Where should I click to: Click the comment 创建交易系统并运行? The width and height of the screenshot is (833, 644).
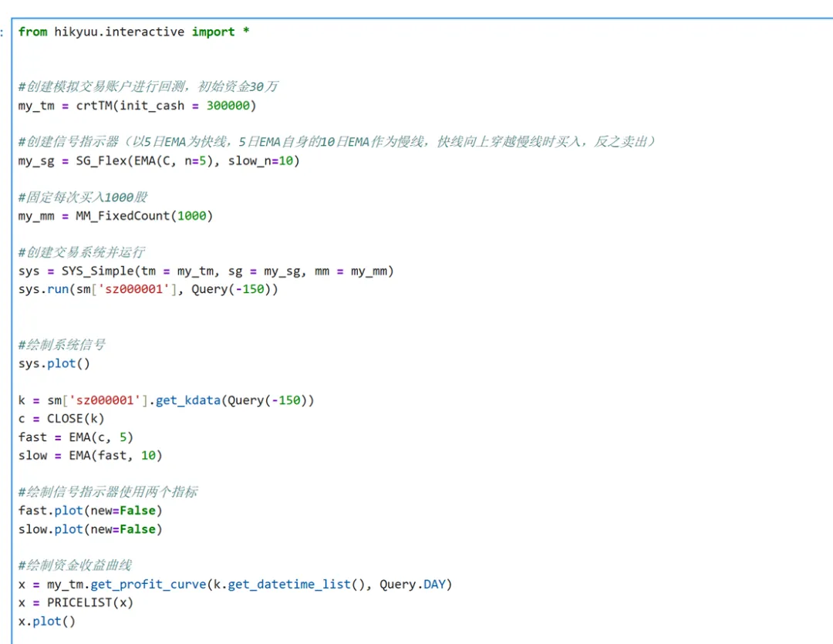click(x=81, y=252)
